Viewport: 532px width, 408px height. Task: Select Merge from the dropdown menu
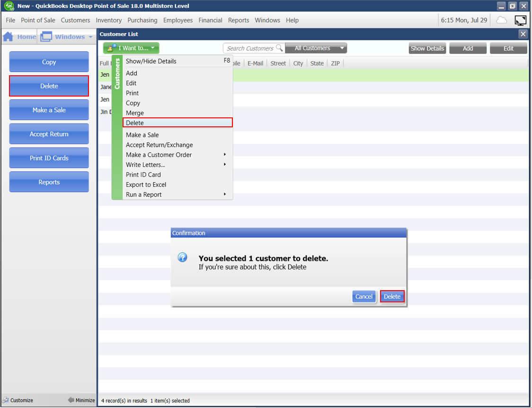(x=177, y=113)
